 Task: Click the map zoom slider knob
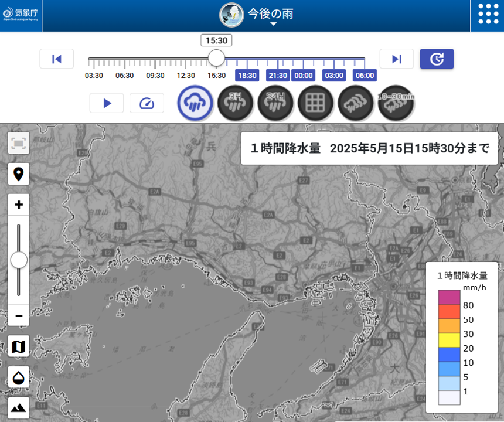pos(19,260)
